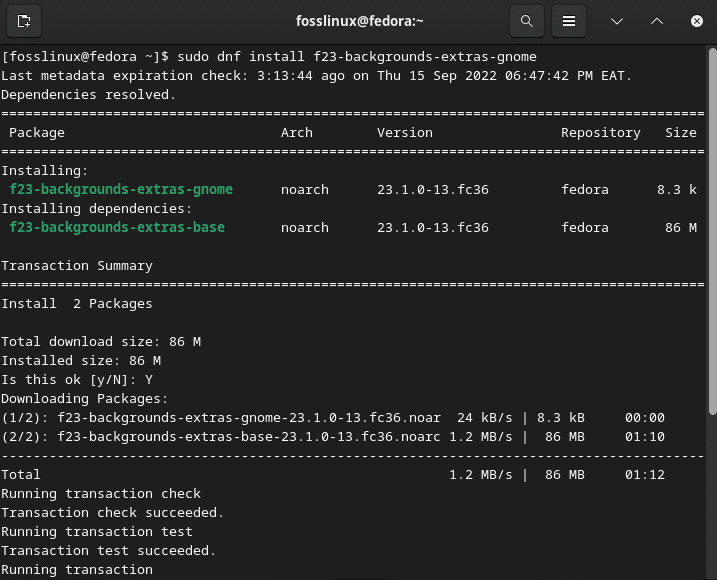Maximize the terminal with the up chevron
Image resolution: width=717 pixels, height=580 pixels.
pos(657,21)
